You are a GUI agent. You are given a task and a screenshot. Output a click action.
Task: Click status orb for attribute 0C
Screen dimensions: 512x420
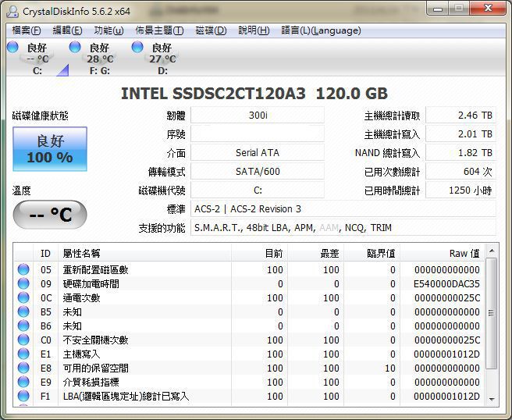tap(23, 297)
